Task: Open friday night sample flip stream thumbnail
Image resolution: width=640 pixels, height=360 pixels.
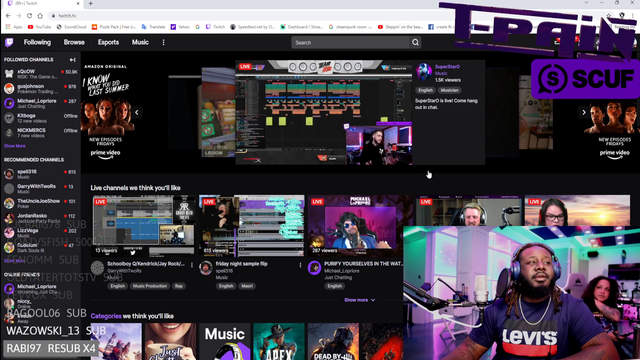Action: coord(251,226)
